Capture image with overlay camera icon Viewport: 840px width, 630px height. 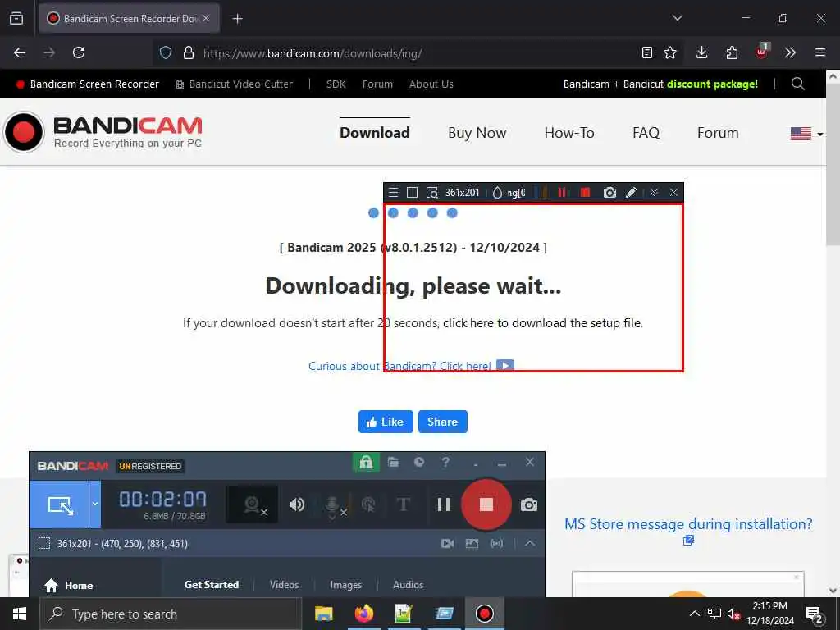click(x=609, y=193)
